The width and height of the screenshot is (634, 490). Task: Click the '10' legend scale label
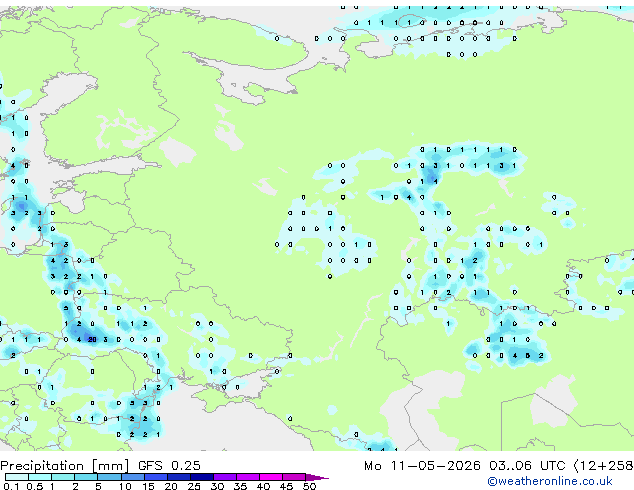coord(125,486)
